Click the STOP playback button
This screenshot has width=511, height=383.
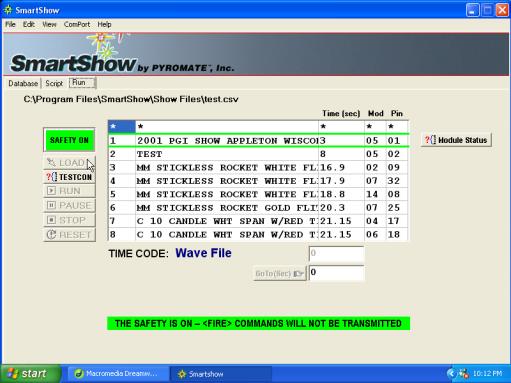[x=69, y=220]
